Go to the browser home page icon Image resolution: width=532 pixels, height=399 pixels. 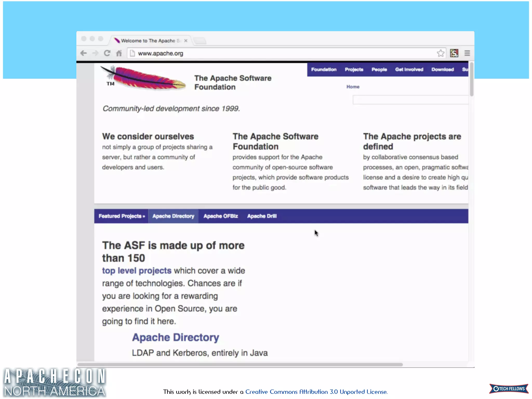click(x=119, y=53)
